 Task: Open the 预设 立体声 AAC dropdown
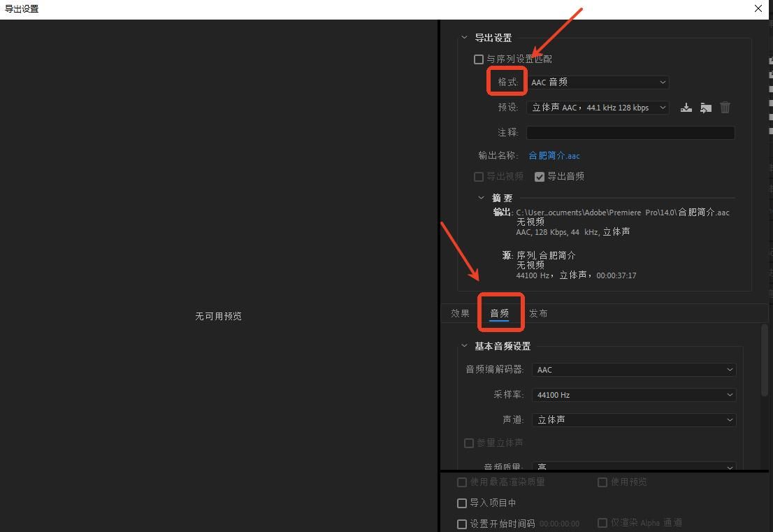pos(598,108)
